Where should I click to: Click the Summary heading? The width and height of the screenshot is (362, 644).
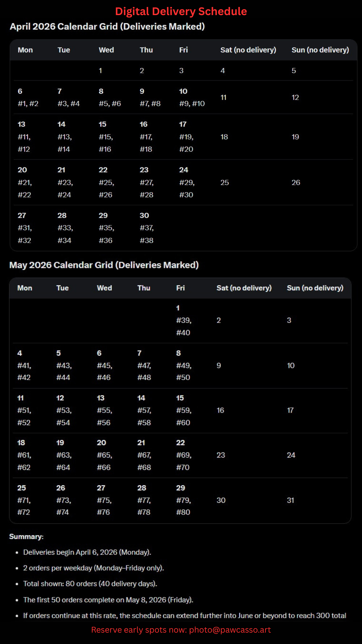tap(26, 537)
